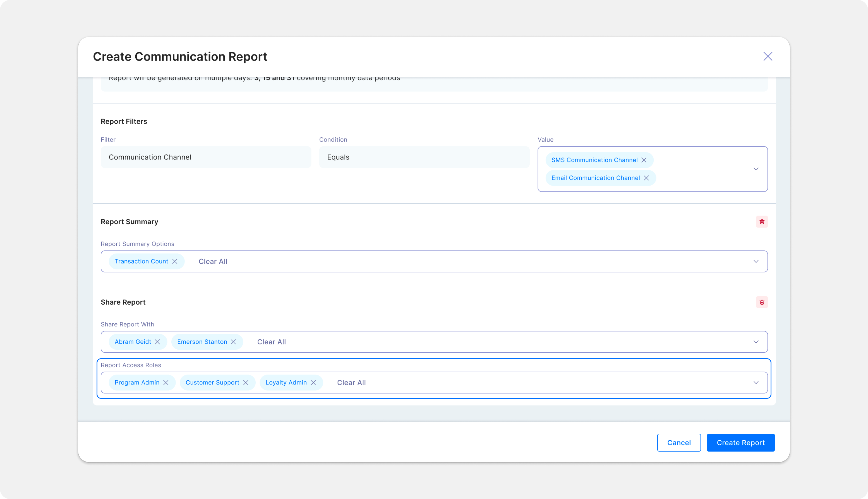Remove Email Communication Channel chip
This screenshot has height=499, width=868.
point(646,178)
